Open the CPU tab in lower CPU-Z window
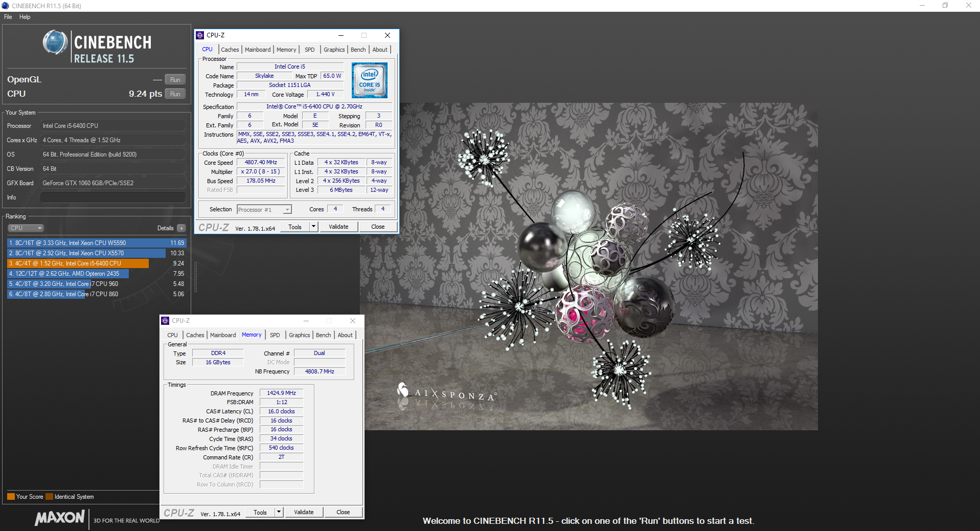Viewport: 980px width, 531px height. [x=173, y=335]
